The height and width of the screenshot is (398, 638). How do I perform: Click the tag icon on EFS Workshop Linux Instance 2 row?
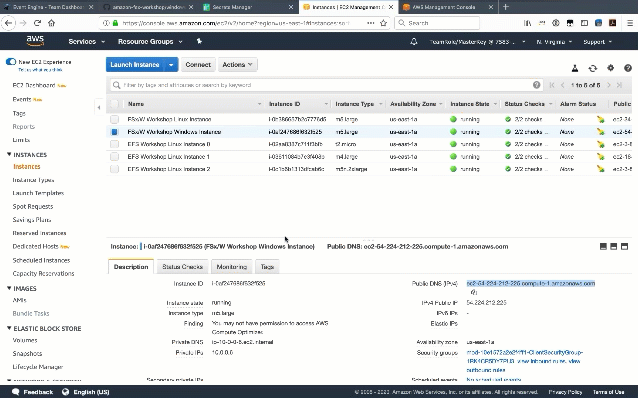(601, 168)
